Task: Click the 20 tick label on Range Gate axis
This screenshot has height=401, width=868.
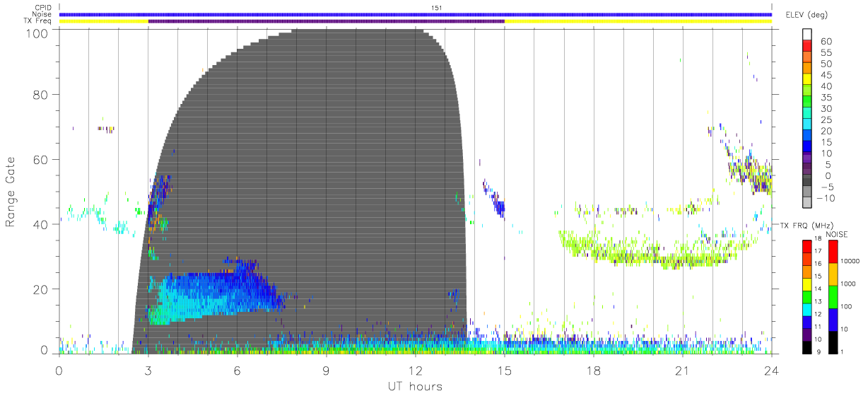Action: [41, 289]
